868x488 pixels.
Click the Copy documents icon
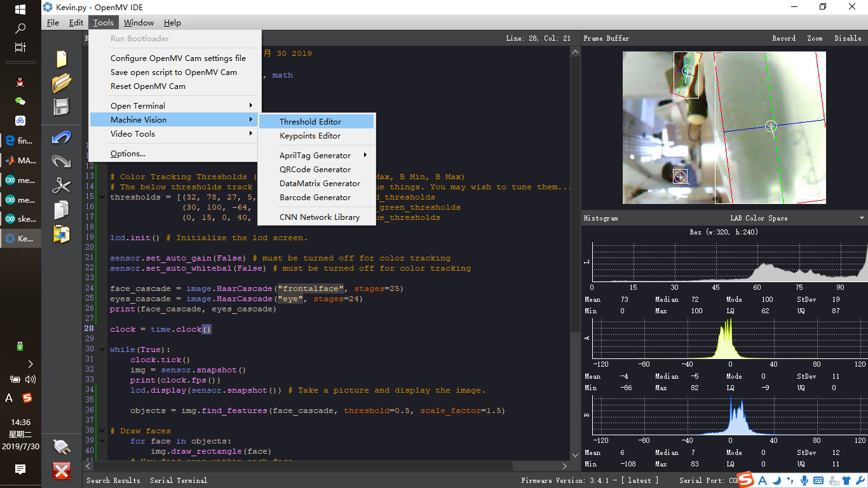coord(62,210)
